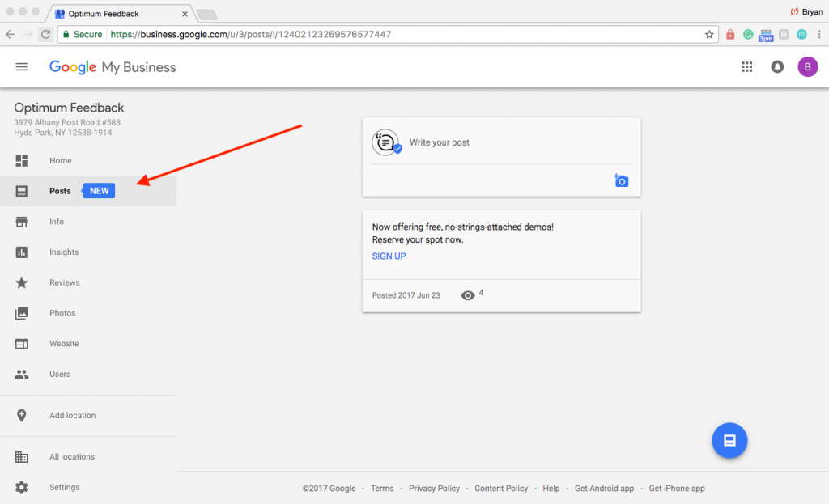The image size is (829, 504).
Task: Open the notifications bell
Action: pyautogui.click(x=777, y=67)
